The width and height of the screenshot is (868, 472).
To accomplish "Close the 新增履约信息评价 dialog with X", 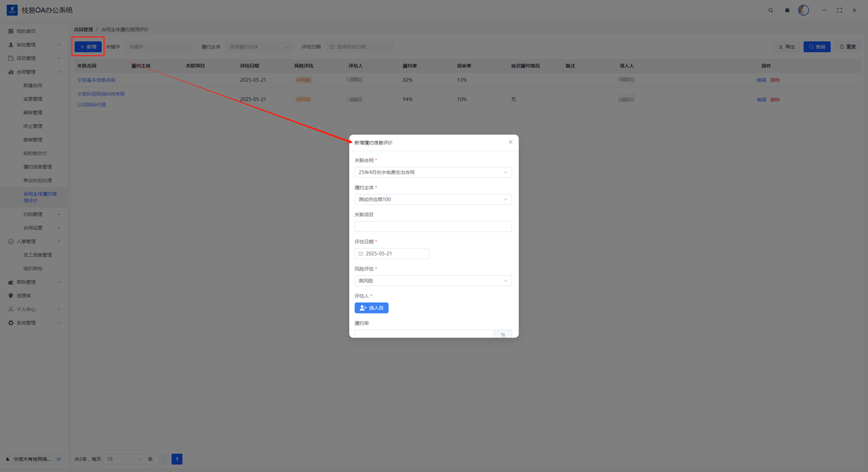I will pyautogui.click(x=511, y=142).
